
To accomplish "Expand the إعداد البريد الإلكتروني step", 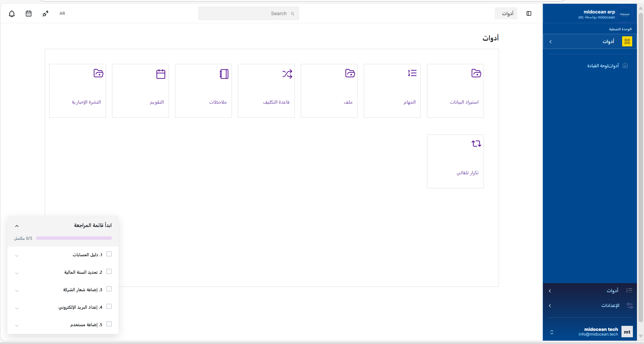I will tap(16, 308).
